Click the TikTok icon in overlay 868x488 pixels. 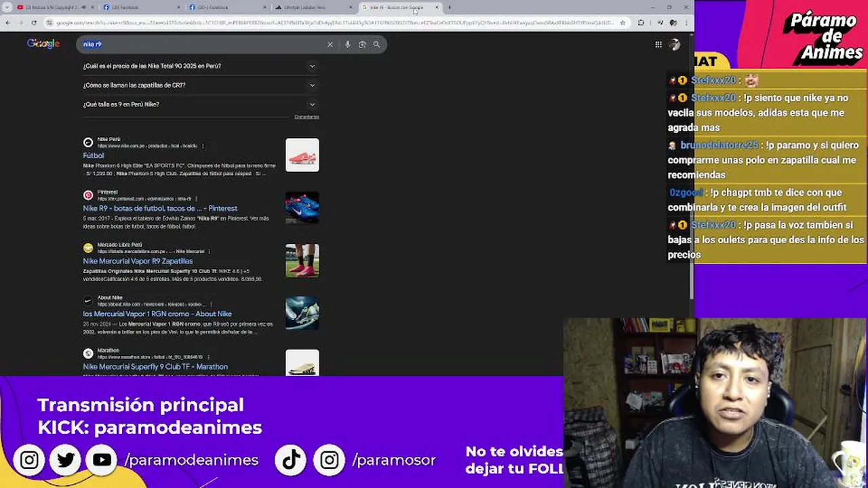[x=292, y=460]
